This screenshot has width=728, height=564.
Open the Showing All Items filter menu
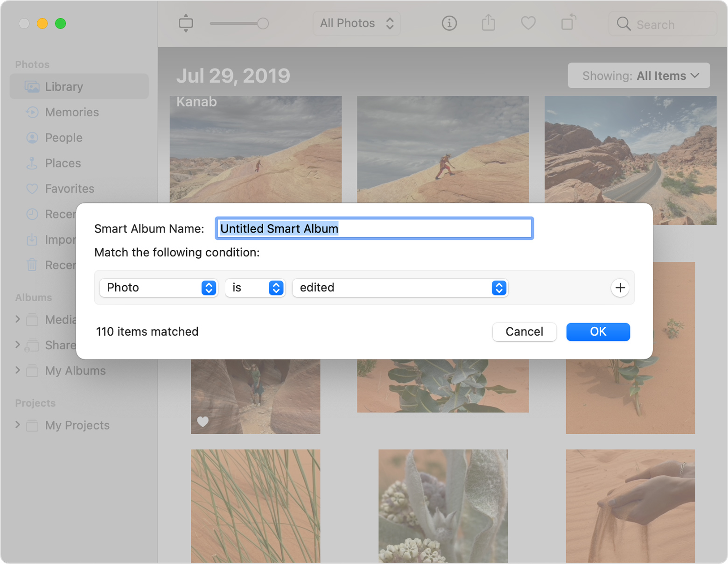click(639, 76)
